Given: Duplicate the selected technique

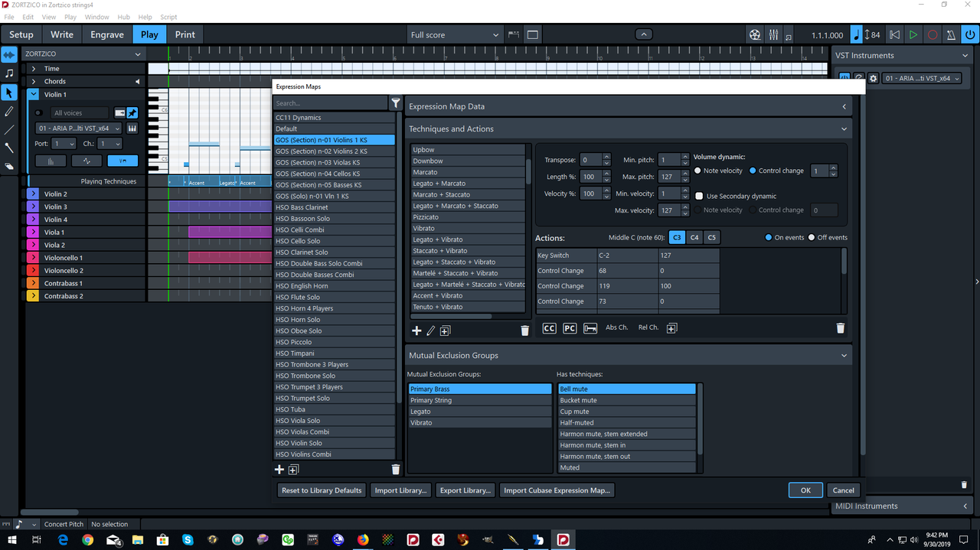Looking at the screenshot, I should 445,330.
